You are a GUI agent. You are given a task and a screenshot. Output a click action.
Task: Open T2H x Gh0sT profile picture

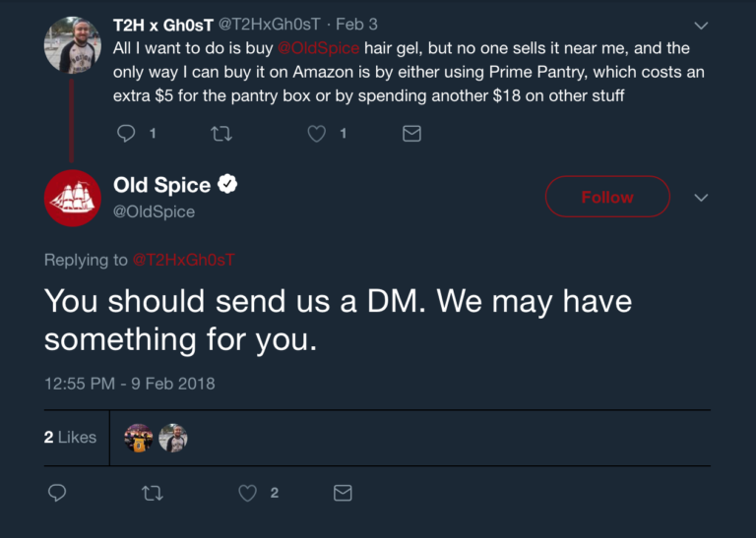pos(73,44)
